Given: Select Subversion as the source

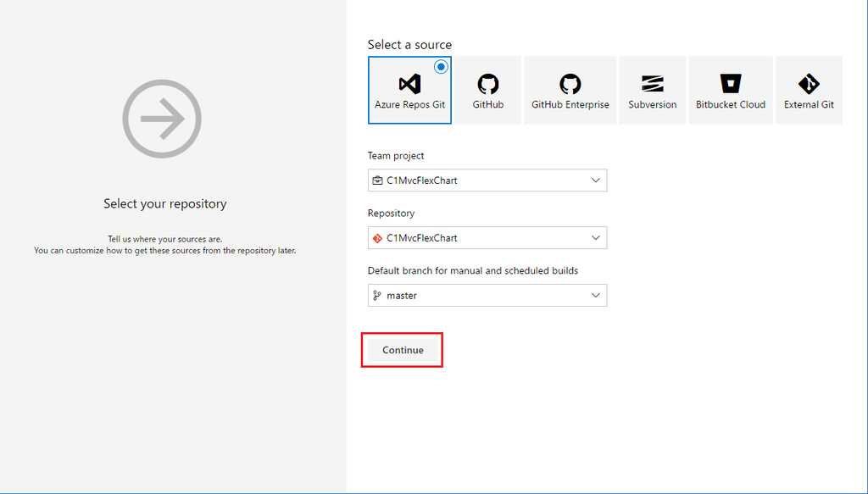Looking at the screenshot, I should [653, 90].
